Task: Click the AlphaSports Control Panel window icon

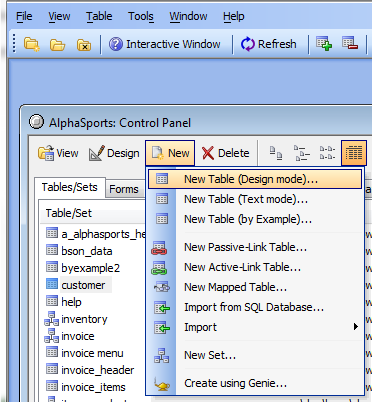Action: click(36, 122)
